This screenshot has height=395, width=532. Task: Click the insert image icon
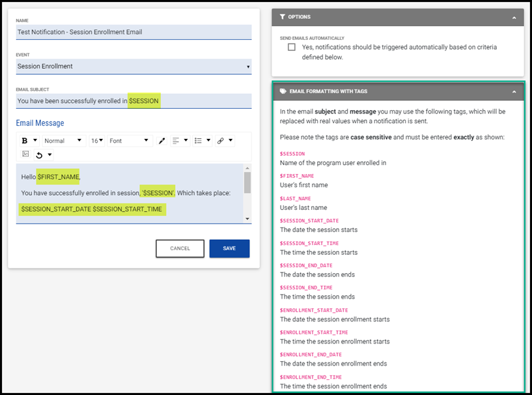25,154
